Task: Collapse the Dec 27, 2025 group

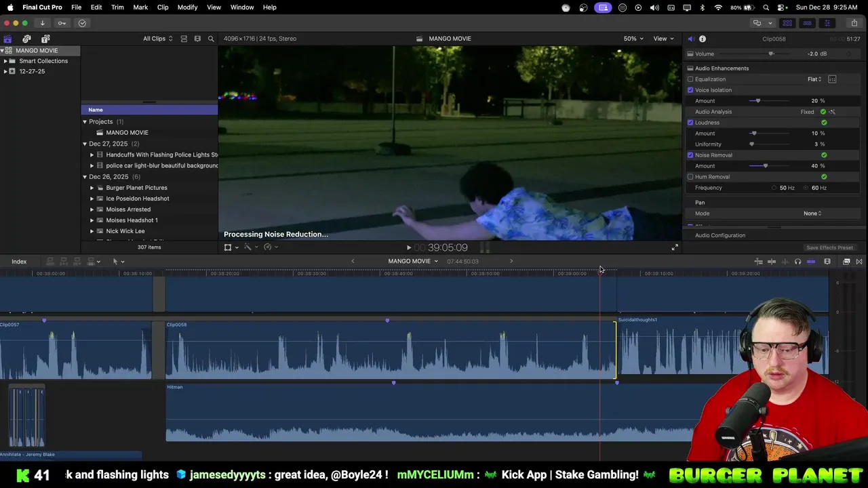Action: click(x=85, y=144)
